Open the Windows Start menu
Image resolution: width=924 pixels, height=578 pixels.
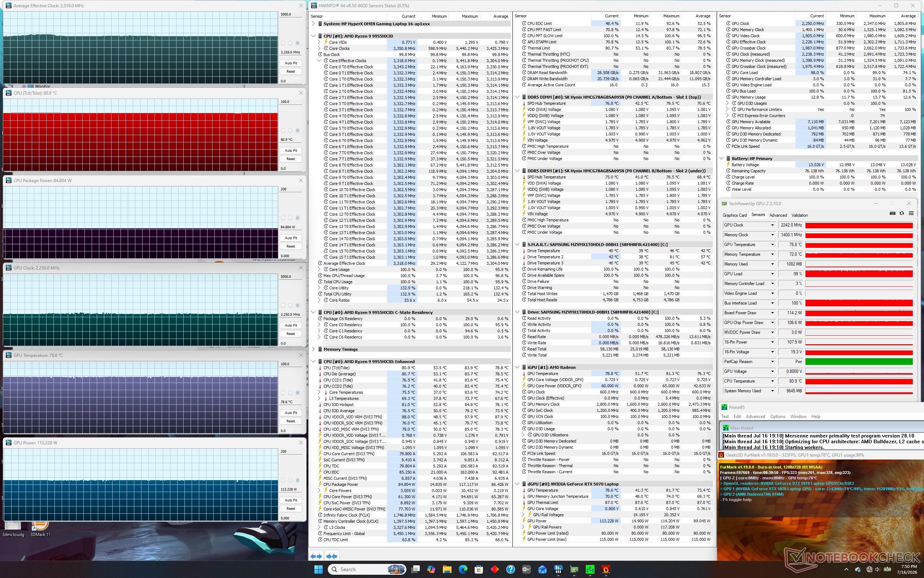pos(318,569)
